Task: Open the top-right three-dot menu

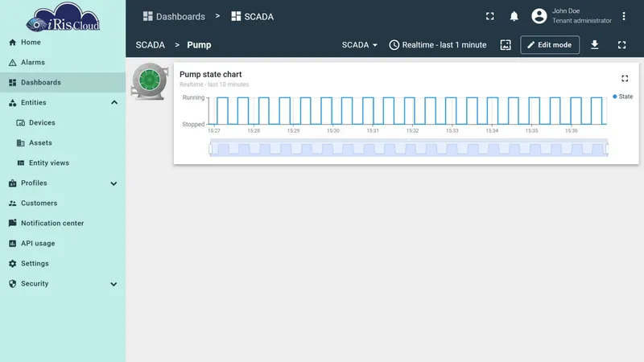Action: point(623,16)
